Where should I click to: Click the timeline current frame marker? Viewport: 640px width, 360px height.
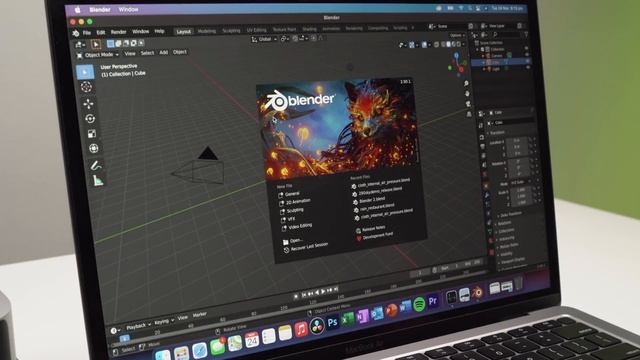(124, 338)
